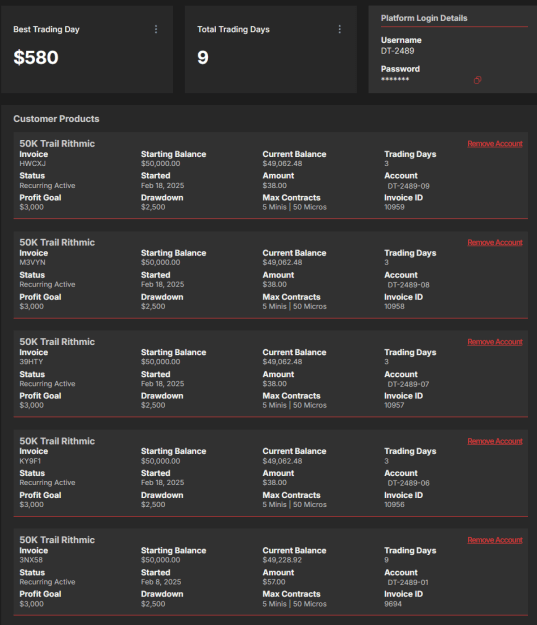
Task: Remove Account for invoice 39HTY
Action: 495,342
